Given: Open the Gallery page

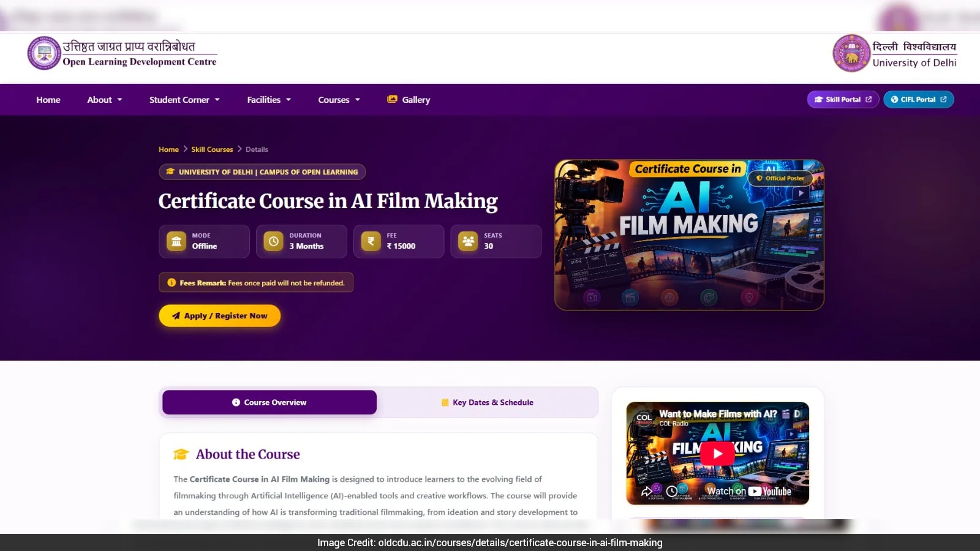Looking at the screenshot, I should (409, 100).
